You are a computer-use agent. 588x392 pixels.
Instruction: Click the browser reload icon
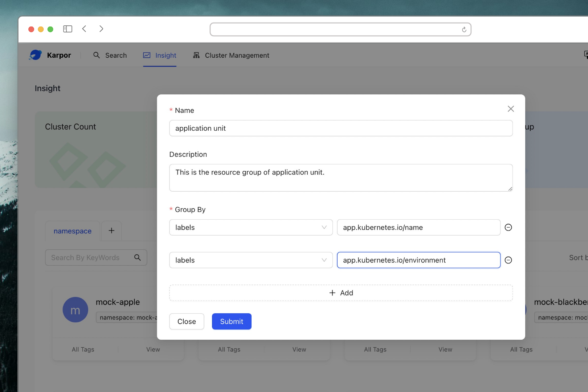point(464,30)
